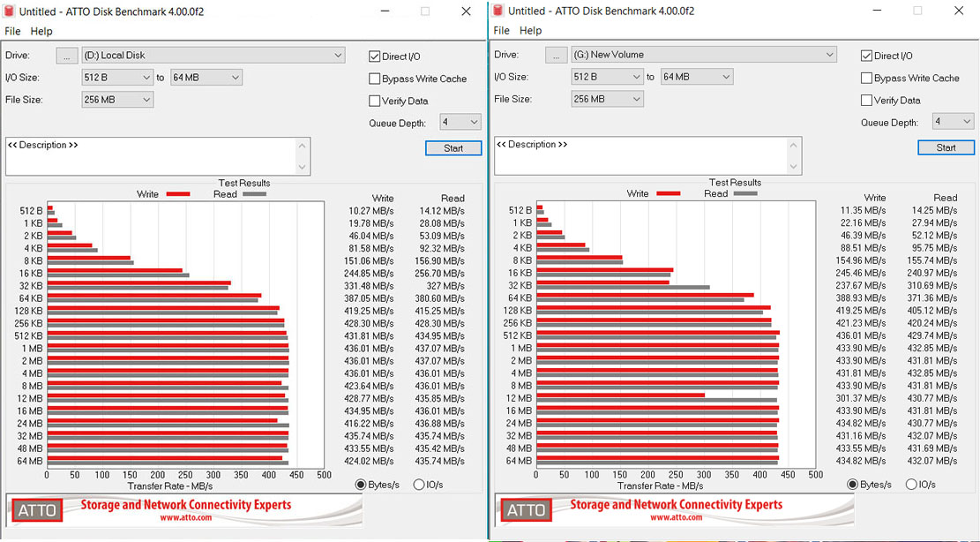Click 237.67 MB/s write value in right window

pyautogui.click(x=861, y=286)
